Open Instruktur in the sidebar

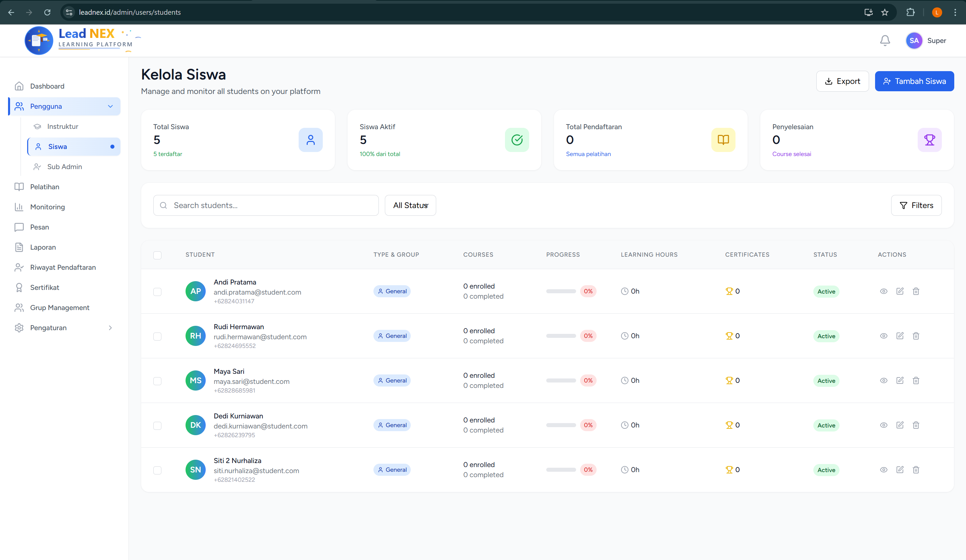click(x=62, y=126)
